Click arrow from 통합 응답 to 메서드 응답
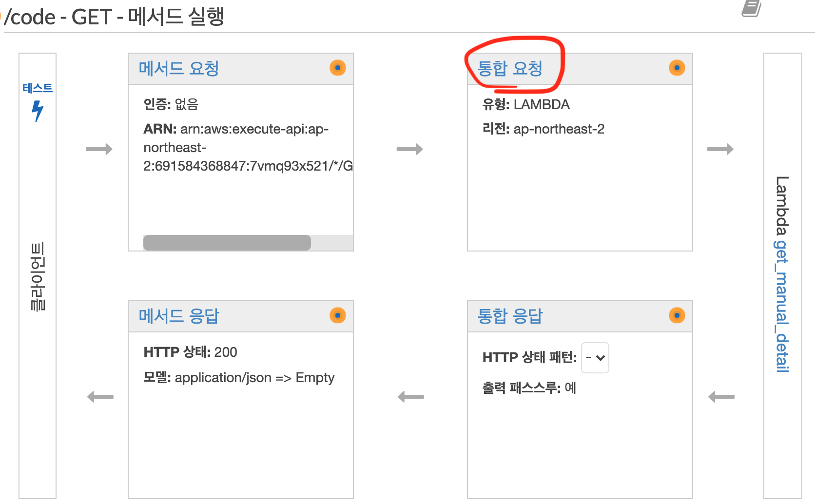 410,397
